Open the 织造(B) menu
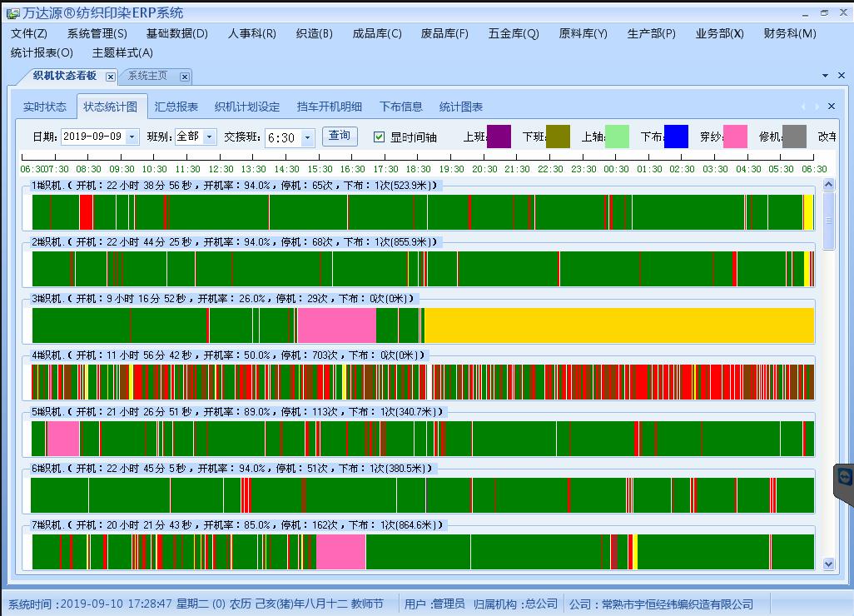The image size is (854, 616). (314, 33)
